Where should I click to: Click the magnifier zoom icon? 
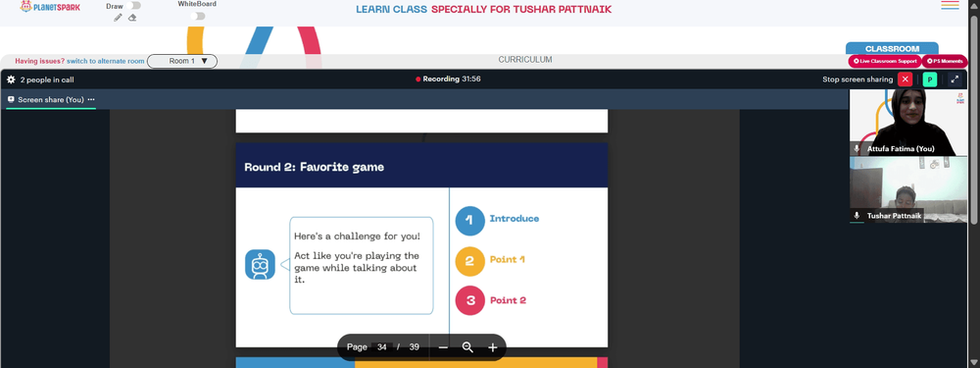tap(467, 347)
